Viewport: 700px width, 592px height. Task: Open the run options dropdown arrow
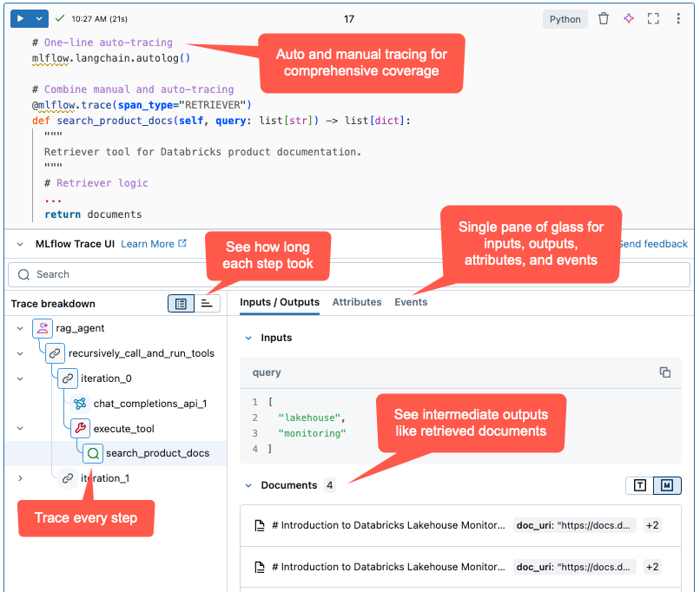pyautogui.click(x=39, y=19)
